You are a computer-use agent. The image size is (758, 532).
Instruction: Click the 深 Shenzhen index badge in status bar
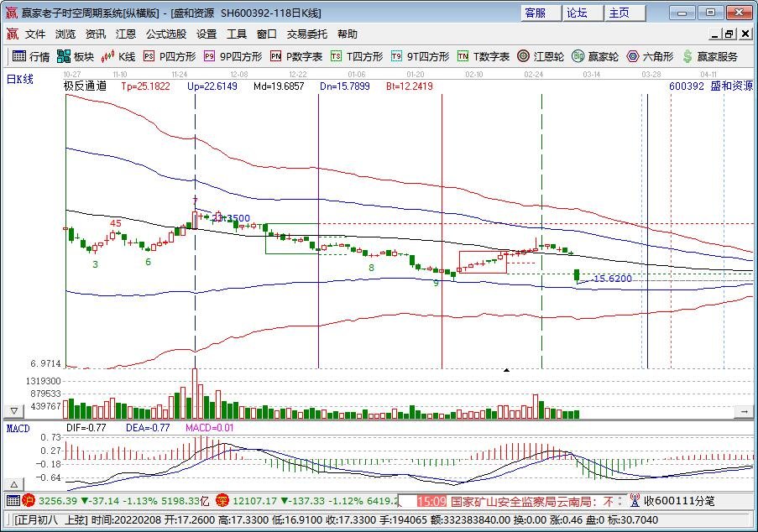(222, 501)
